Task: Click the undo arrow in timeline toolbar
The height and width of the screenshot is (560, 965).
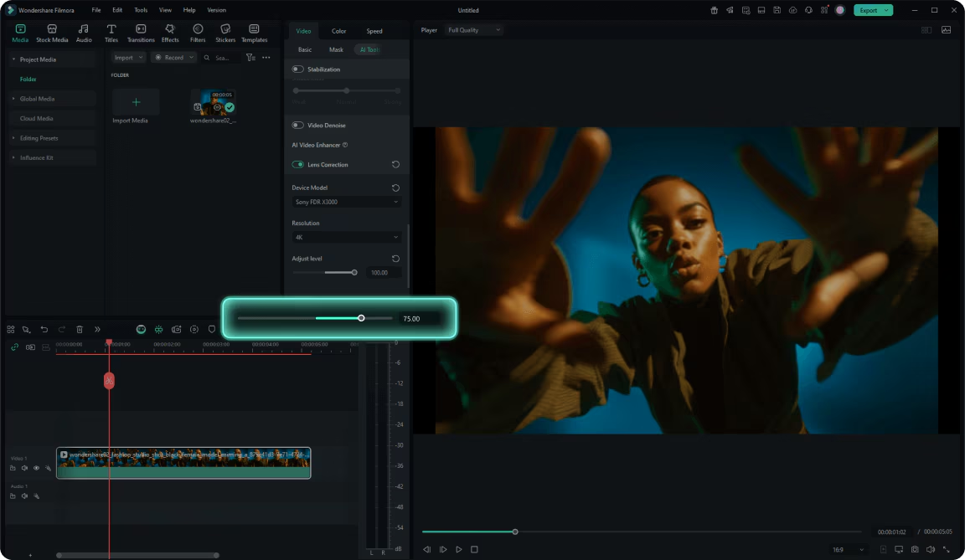Action: click(x=44, y=330)
